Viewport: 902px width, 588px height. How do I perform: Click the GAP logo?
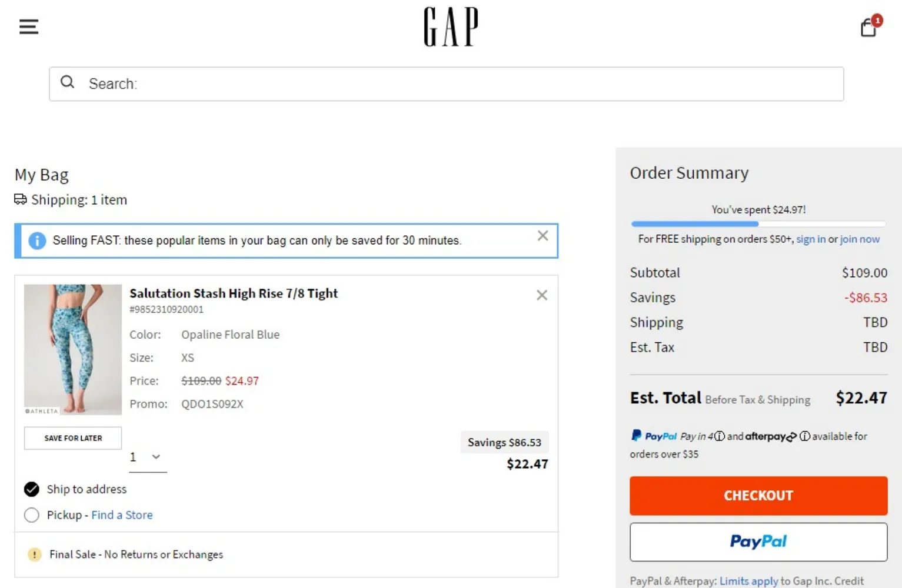pos(451,27)
